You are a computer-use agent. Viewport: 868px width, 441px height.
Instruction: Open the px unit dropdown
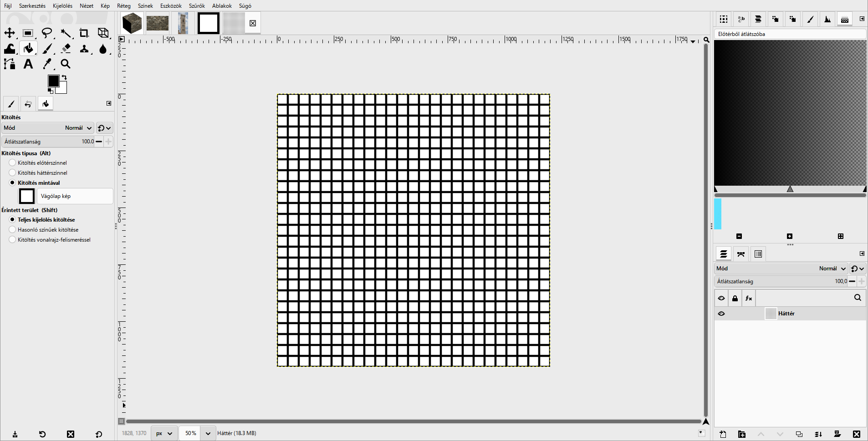(164, 433)
